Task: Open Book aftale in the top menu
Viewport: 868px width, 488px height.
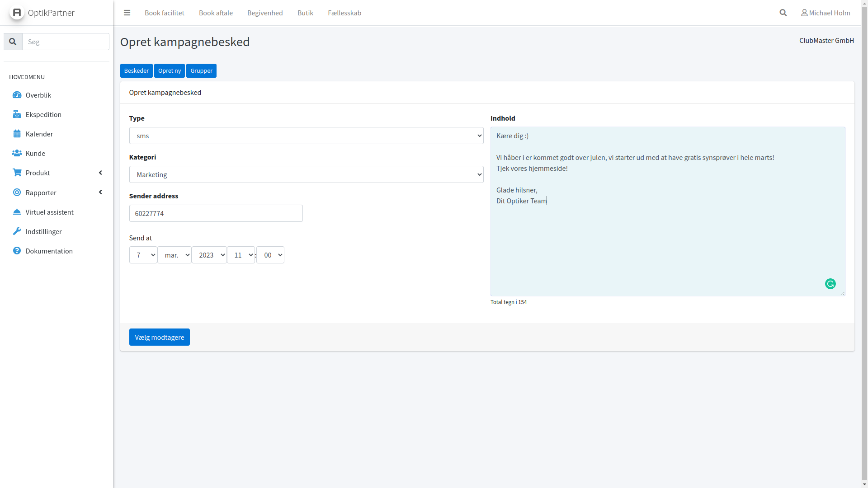Action: tap(216, 13)
